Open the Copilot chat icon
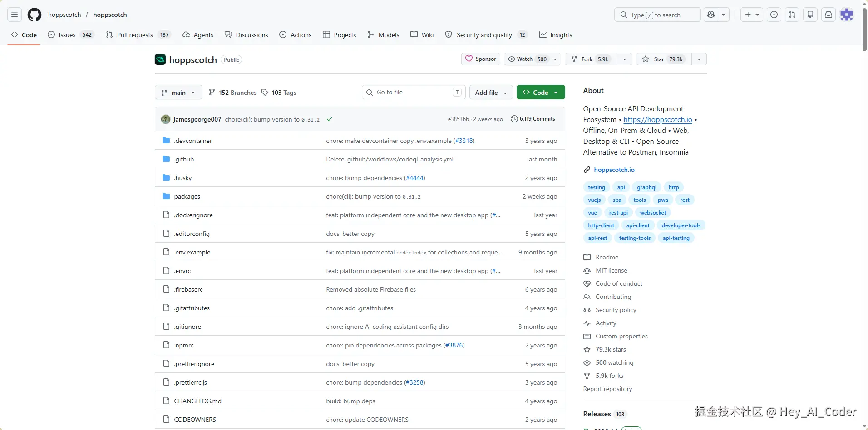Screen dimensions: 868x430 (711, 15)
